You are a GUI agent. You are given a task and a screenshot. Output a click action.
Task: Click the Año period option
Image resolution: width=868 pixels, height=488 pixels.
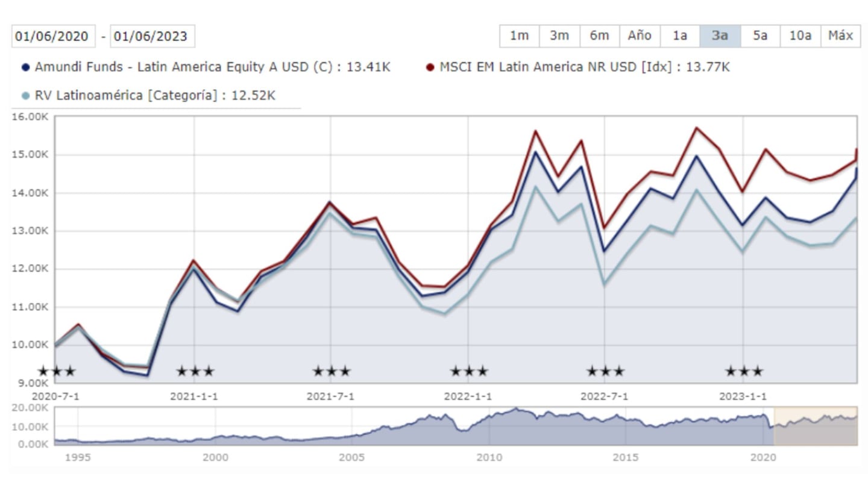coord(640,36)
